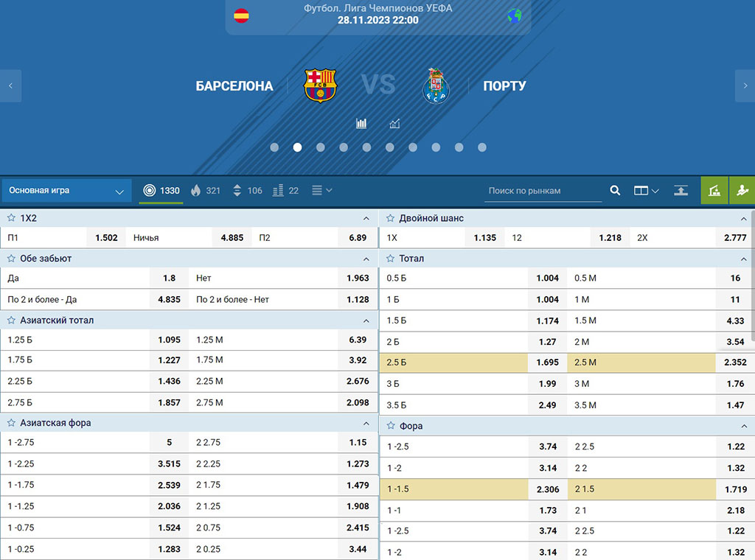Favorite the Тотал market star
Screen dimensions: 755x560
click(391, 259)
